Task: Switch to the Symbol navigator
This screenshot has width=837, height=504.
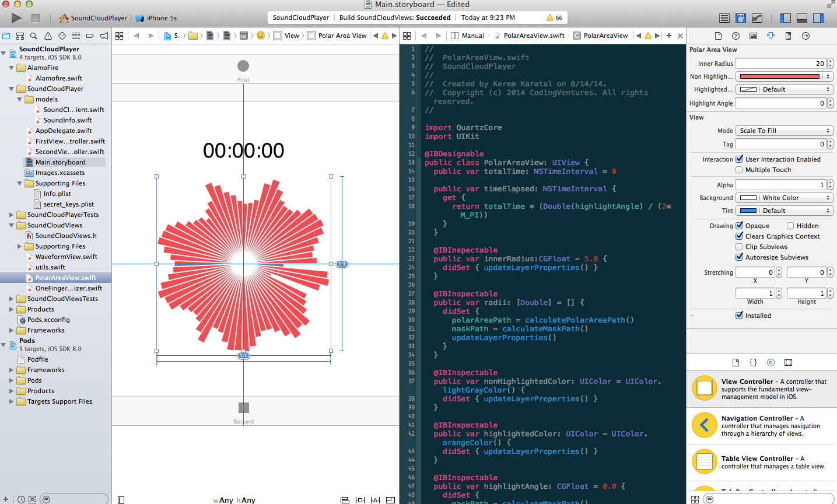Action: (x=21, y=36)
